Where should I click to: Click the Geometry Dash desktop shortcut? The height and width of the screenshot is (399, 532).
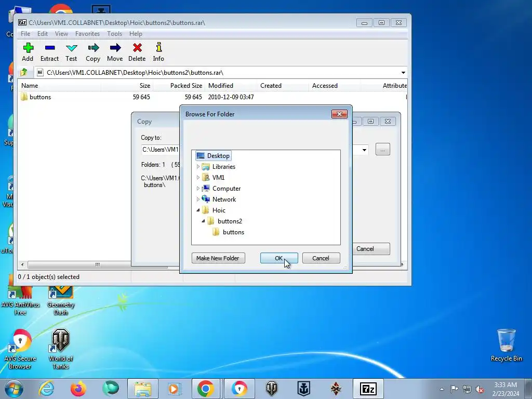tap(61, 301)
